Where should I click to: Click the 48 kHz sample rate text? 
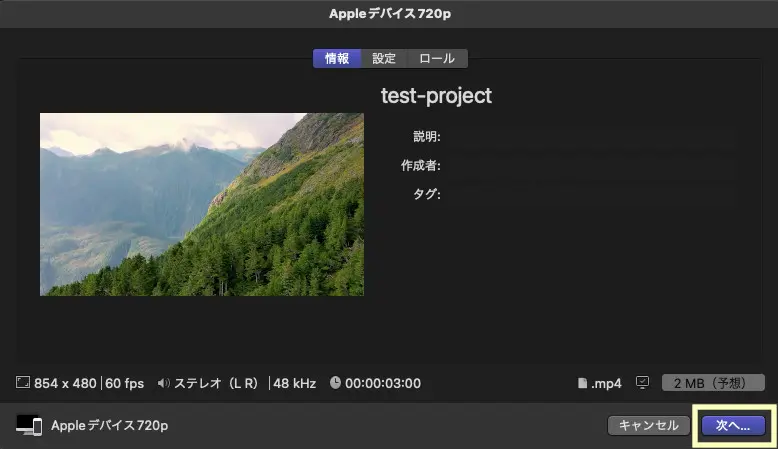pyautogui.click(x=294, y=384)
